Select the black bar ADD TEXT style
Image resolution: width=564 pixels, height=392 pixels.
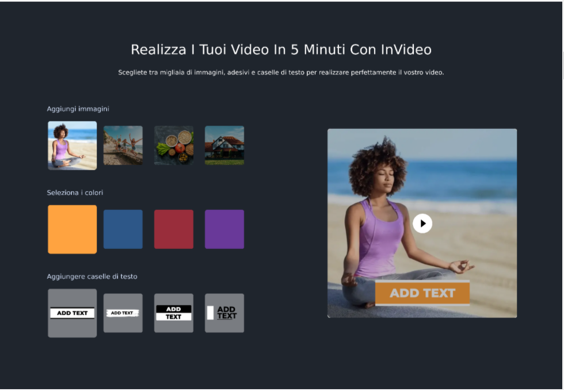coord(72,313)
